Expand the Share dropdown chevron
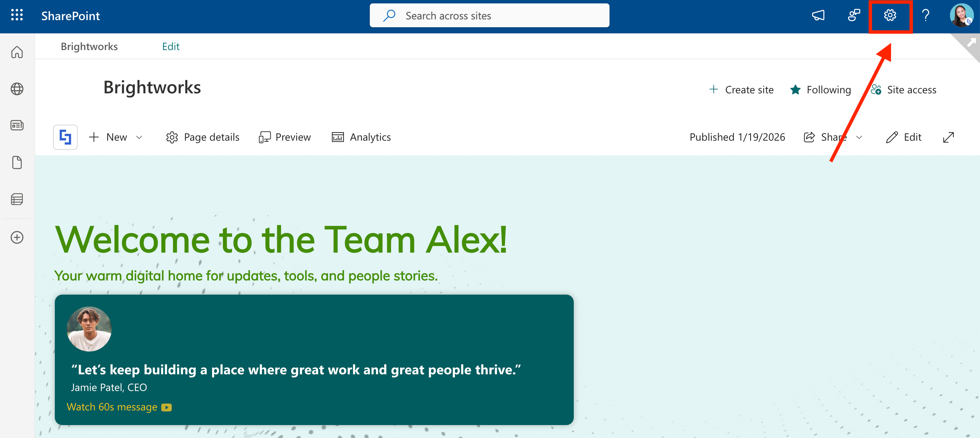Viewport: 980px width, 438px height. coord(859,137)
